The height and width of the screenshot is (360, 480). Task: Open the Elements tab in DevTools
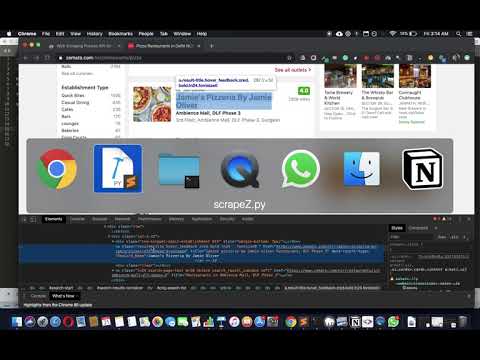[53, 219]
